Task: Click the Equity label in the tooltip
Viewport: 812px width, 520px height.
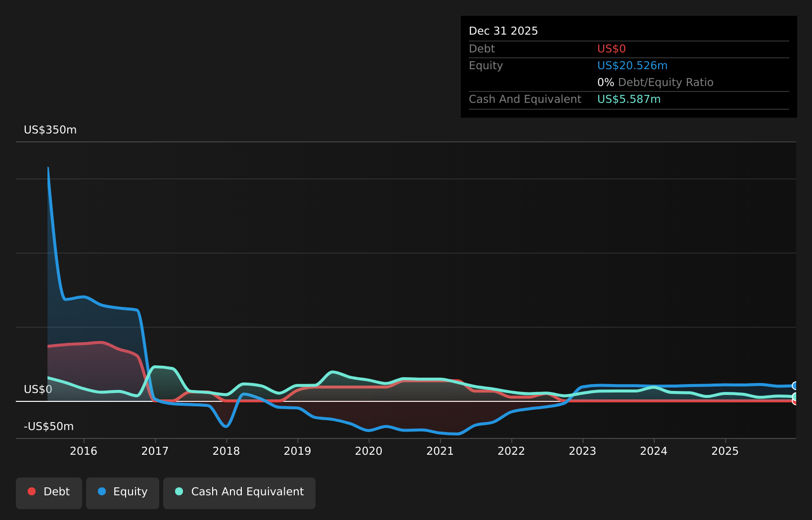Action: (x=486, y=66)
